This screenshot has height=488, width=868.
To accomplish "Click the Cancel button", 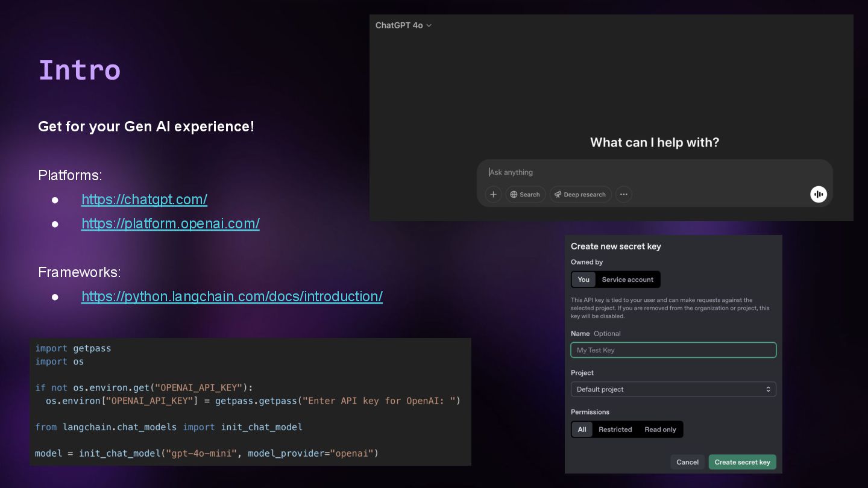I will pos(687,462).
